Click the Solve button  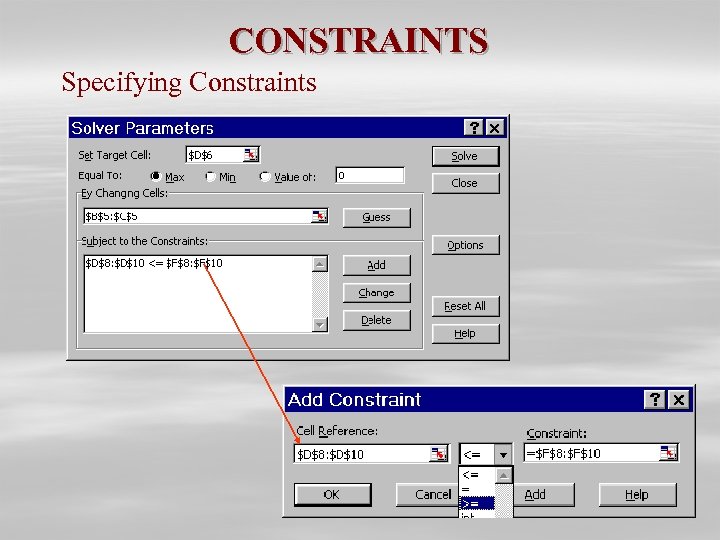(x=465, y=156)
